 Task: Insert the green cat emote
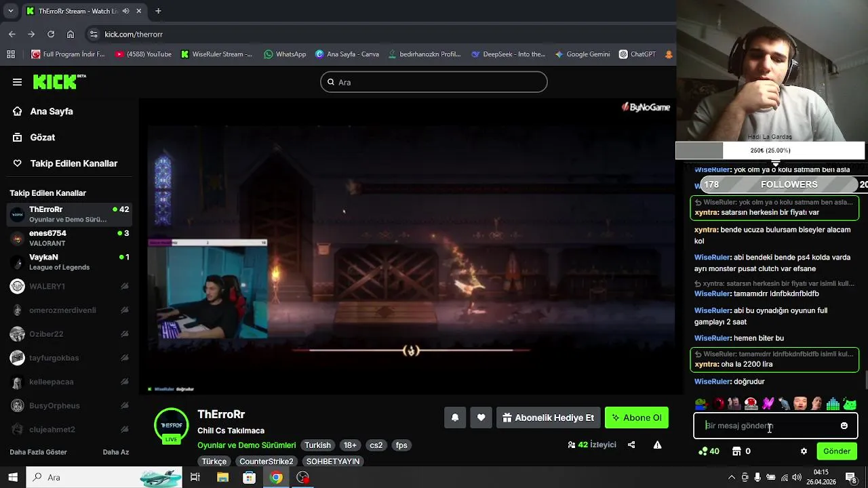850,404
